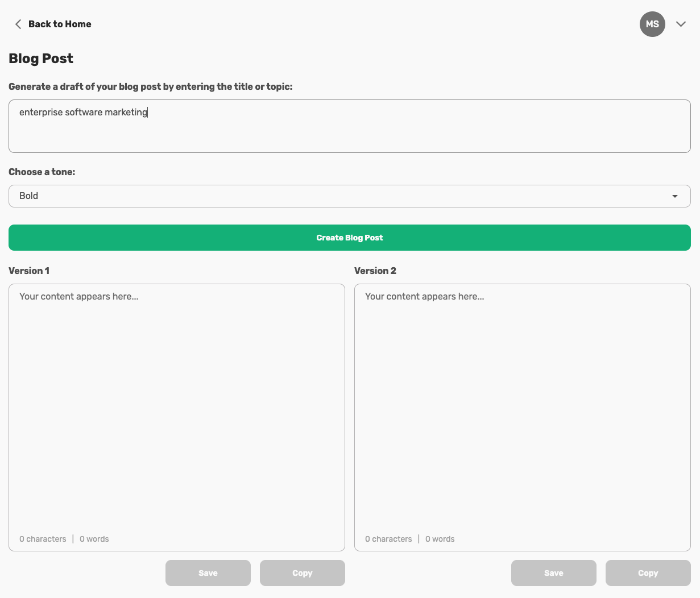Click Version 2's '0 characters' counter

pos(388,539)
